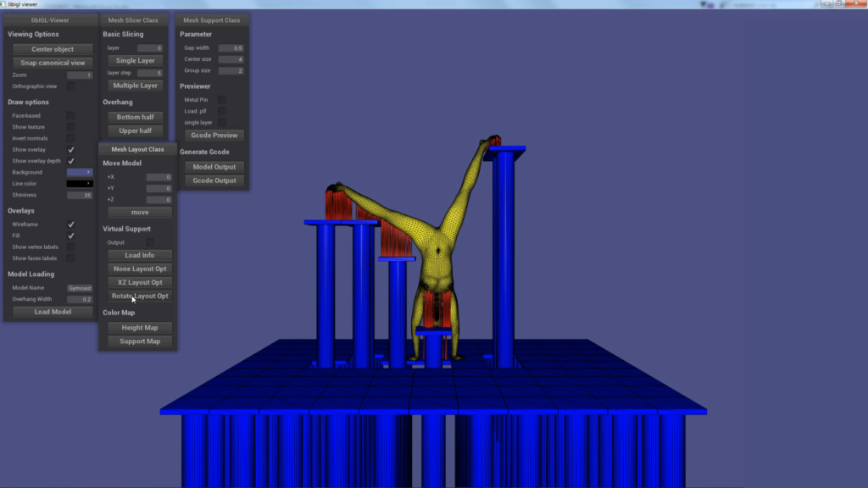Enable Show texture checkbox
This screenshot has width=868, height=488.
click(x=71, y=127)
